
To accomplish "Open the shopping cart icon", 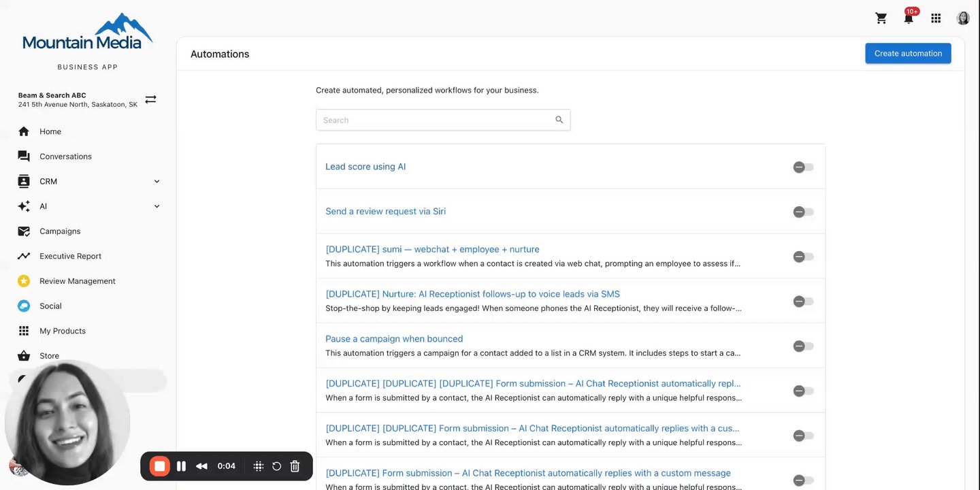I will [881, 18].
